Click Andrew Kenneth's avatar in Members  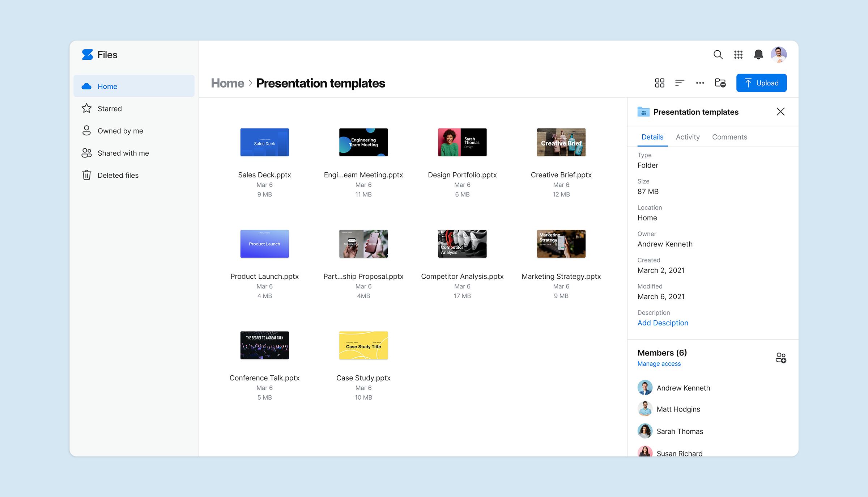tap(645, 387)
